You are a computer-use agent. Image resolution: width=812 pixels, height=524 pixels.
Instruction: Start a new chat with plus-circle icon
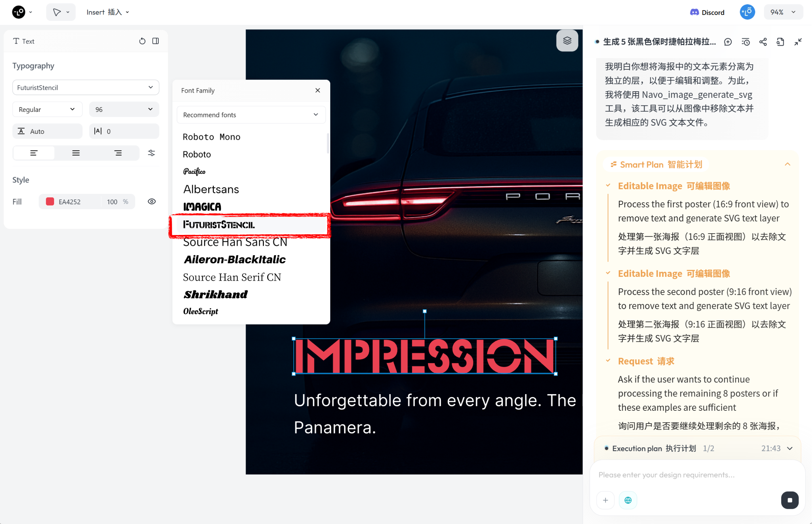(728, 42)
